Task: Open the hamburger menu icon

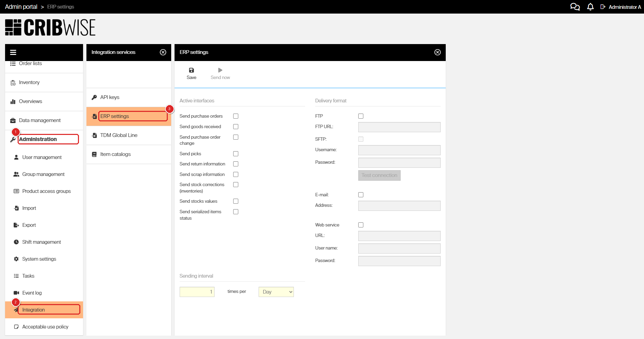Action: (13, 52)
